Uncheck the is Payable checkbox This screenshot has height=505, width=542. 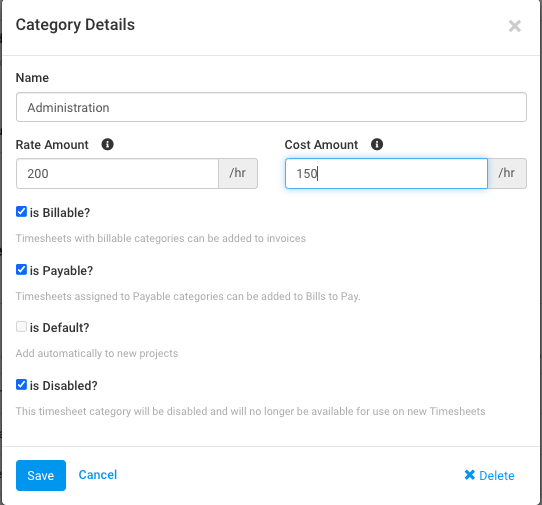21,269
